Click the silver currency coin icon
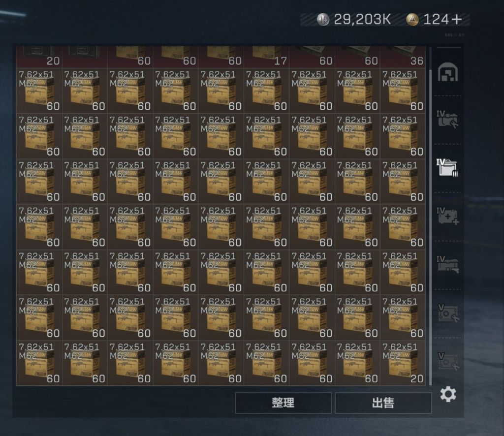Image resolution: width=504 pixels, height=436 pixels. point(323,19)
